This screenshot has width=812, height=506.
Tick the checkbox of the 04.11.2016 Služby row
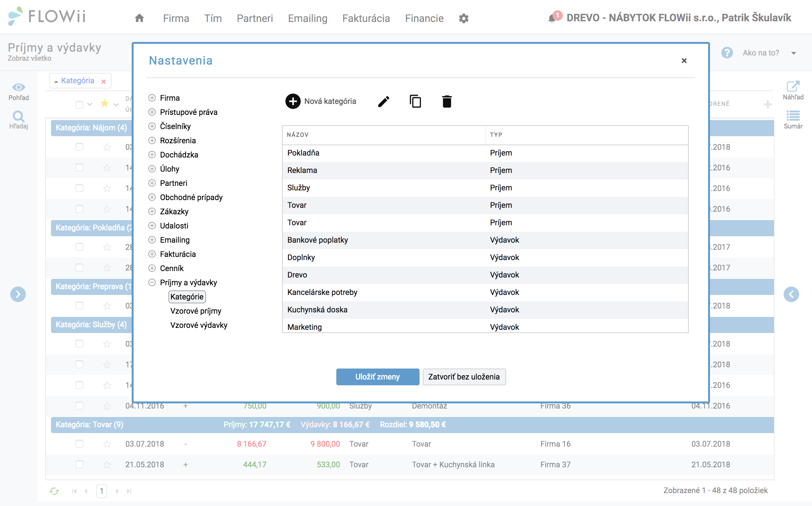point(79,406)
